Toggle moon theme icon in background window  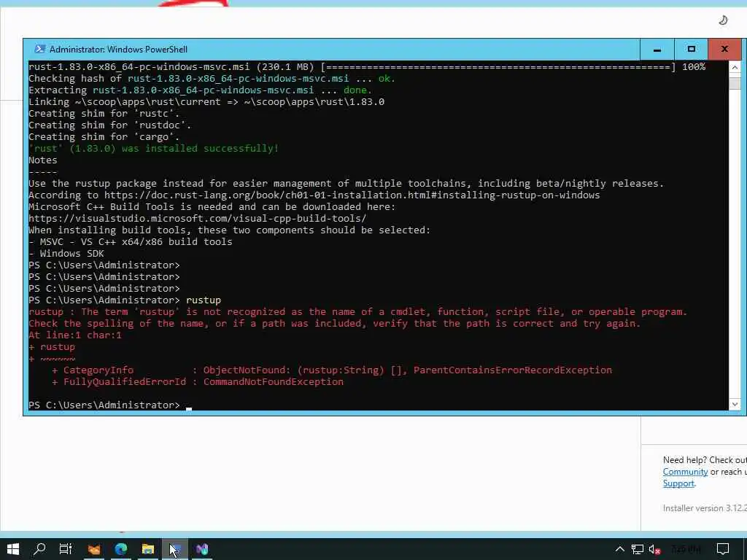pos(723,20)
